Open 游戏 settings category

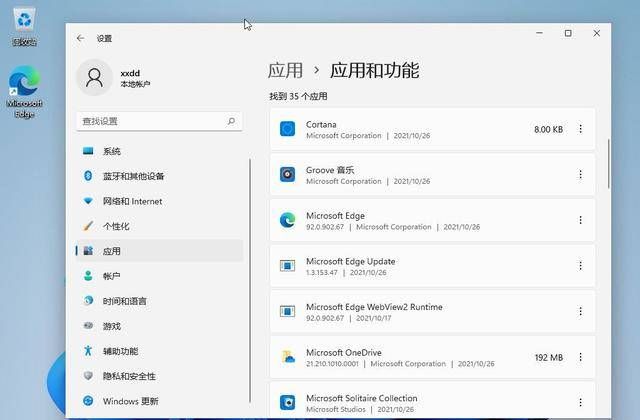159,326
